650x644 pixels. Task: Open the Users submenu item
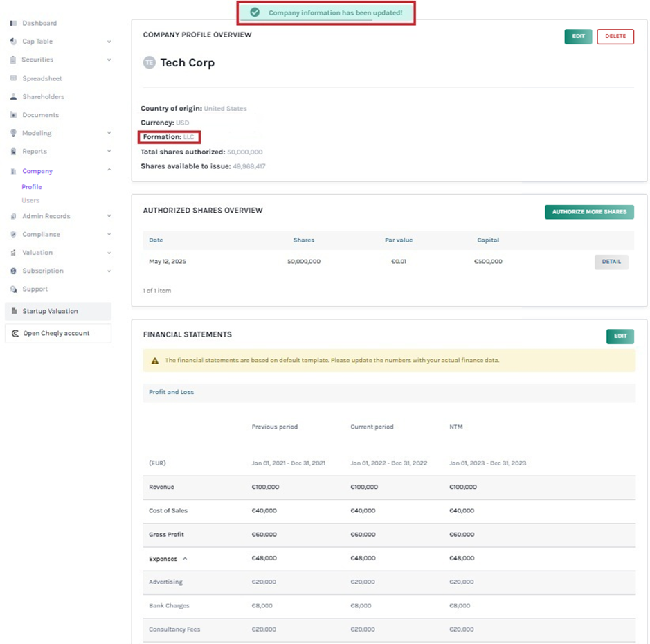(30, 201)
